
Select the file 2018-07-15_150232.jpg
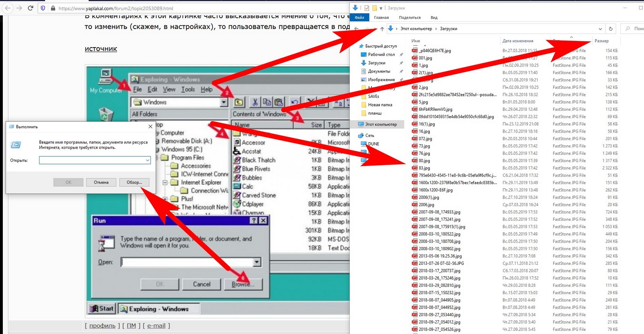click(440, 293)
